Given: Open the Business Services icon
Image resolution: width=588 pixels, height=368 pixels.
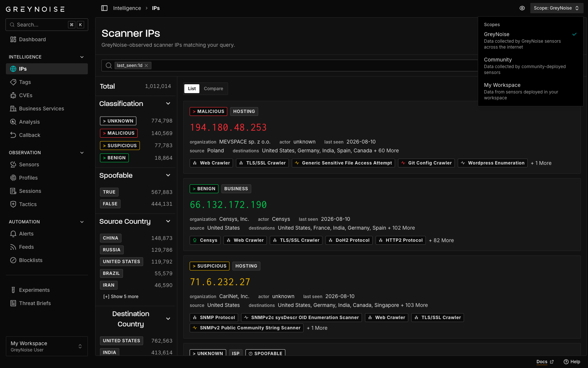Looking at the screenshot, I should [13, 109].
